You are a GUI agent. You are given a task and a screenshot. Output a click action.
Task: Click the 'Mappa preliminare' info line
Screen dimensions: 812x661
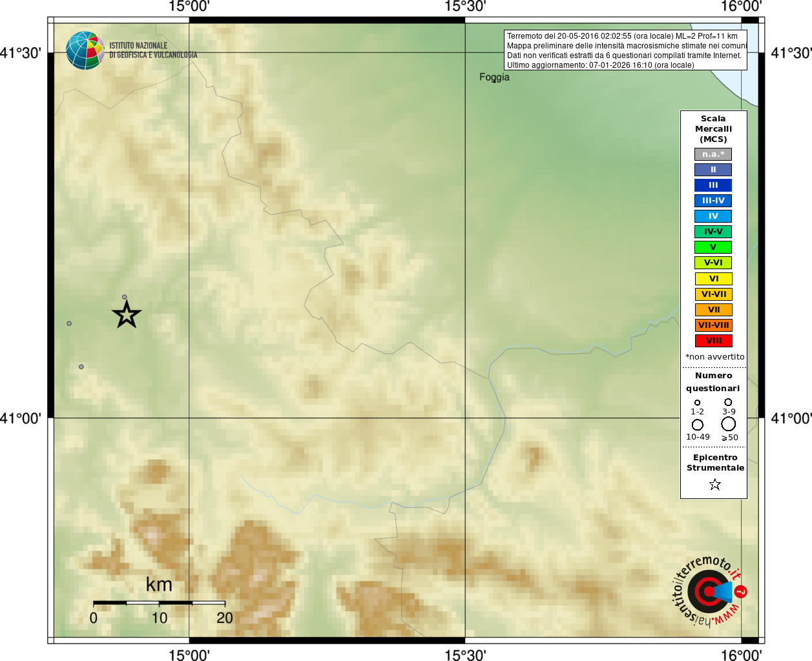pyautogui.click(x=627, y=46)
